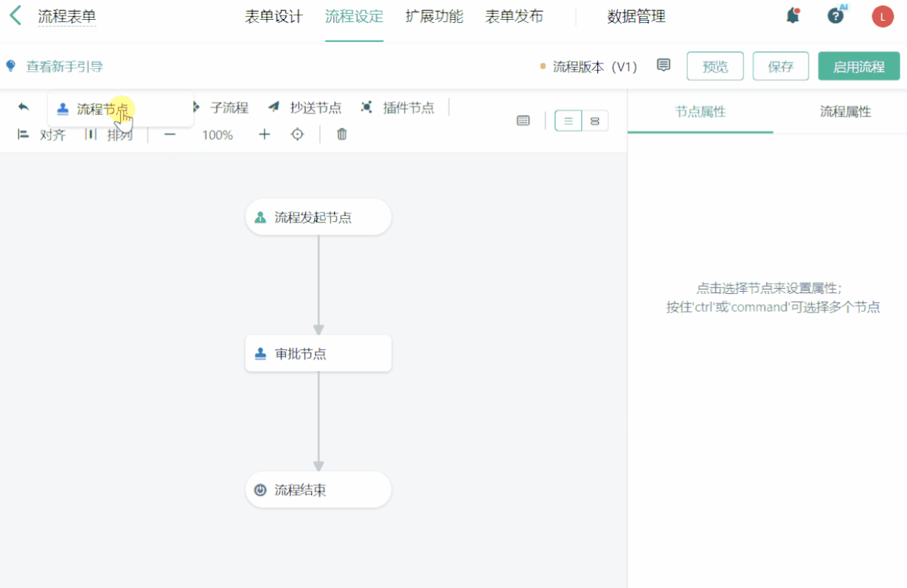This screenshot has height=588, width=907.
Task: Click the 启用流程 button
Action: click(859, 66)
